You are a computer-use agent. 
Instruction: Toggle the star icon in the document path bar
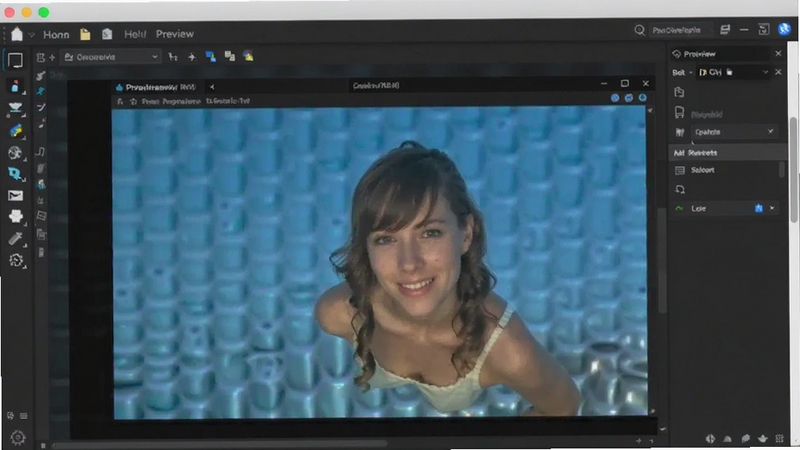click(133, 102)
